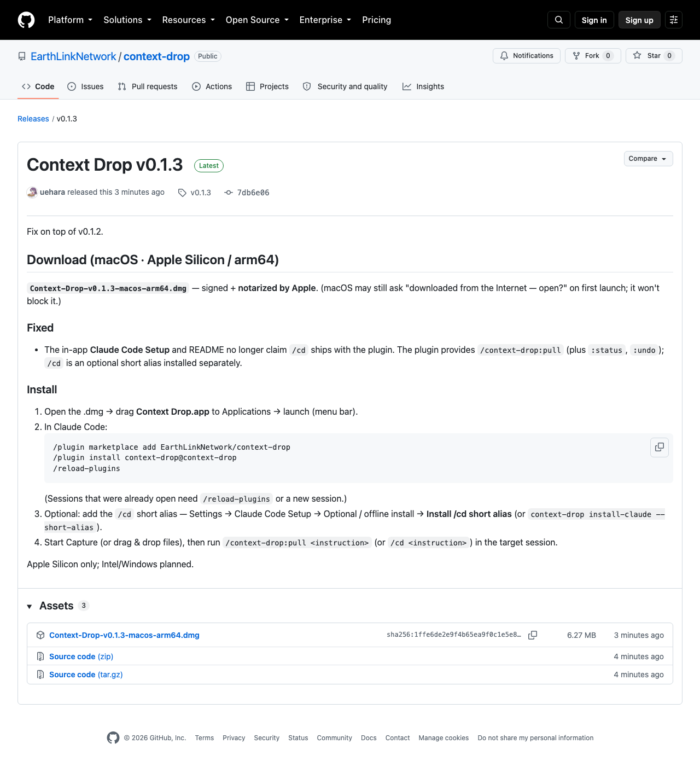Expand the Platform menu

[70, 20]
